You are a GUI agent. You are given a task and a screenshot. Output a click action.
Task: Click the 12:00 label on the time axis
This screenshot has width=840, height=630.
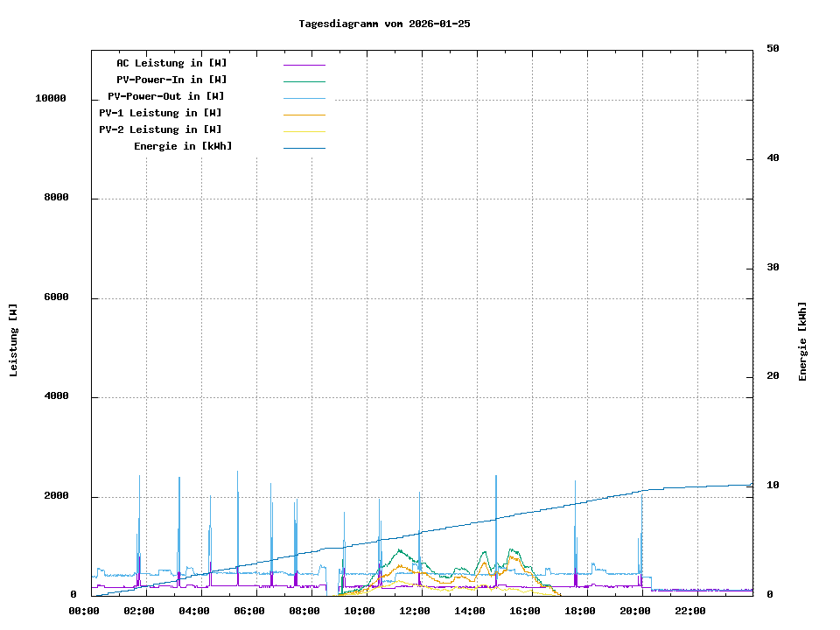click(416, 611)
